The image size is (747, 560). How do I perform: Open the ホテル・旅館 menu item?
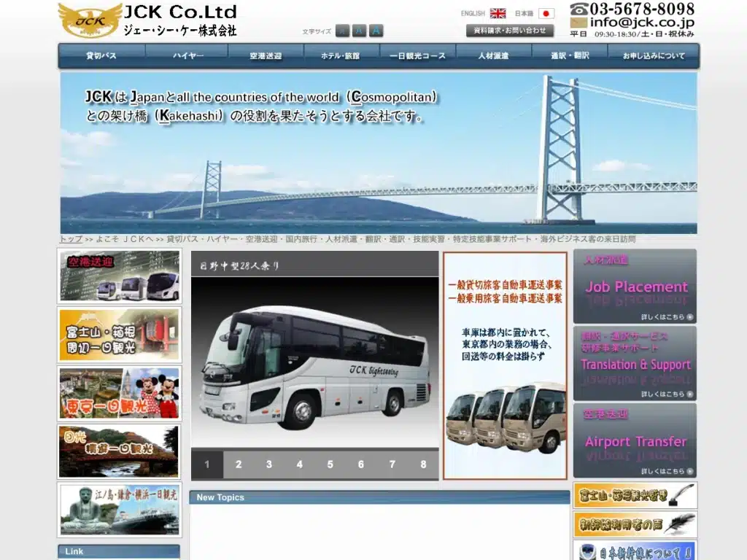pos(341,55)
